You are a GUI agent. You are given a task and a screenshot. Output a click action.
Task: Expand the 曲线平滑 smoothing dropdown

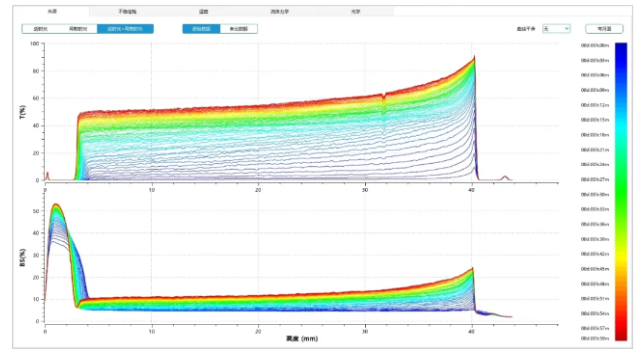click(556, 29)
